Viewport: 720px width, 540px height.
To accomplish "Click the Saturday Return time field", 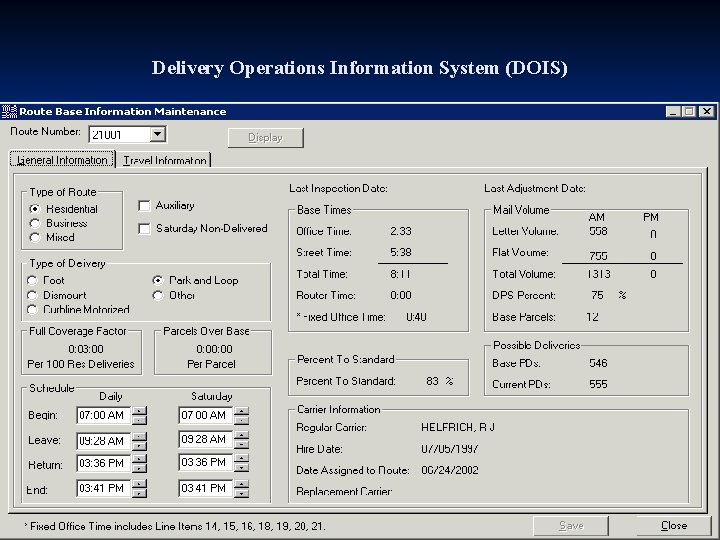I will coord(204,463).
